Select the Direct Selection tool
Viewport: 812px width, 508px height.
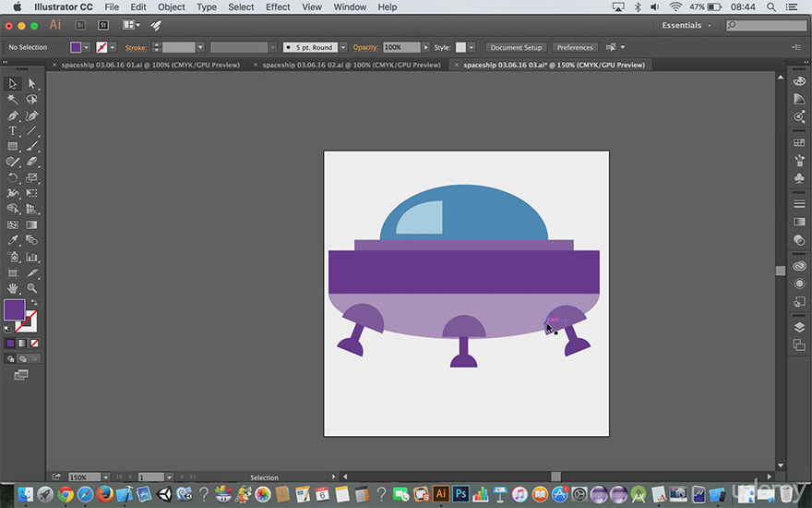[x=31, y=83]
